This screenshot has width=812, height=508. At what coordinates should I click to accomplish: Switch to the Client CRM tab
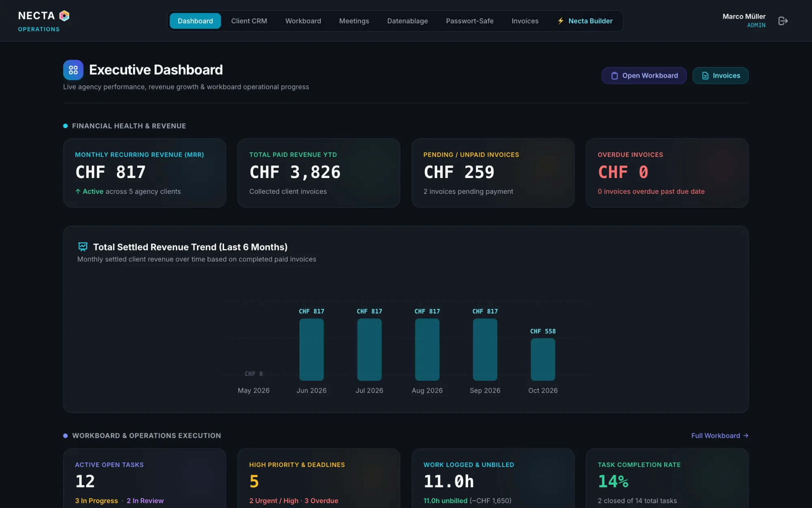click(249, 21)
